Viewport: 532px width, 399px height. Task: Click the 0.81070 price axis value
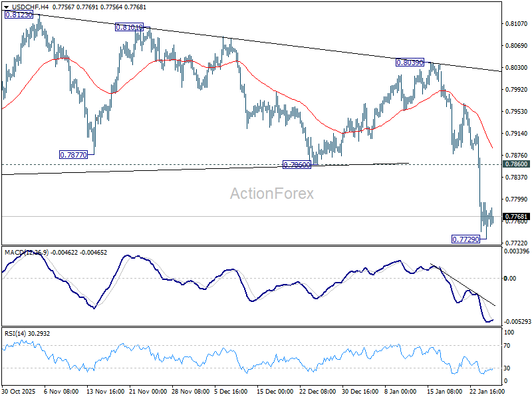pos(517,23)
